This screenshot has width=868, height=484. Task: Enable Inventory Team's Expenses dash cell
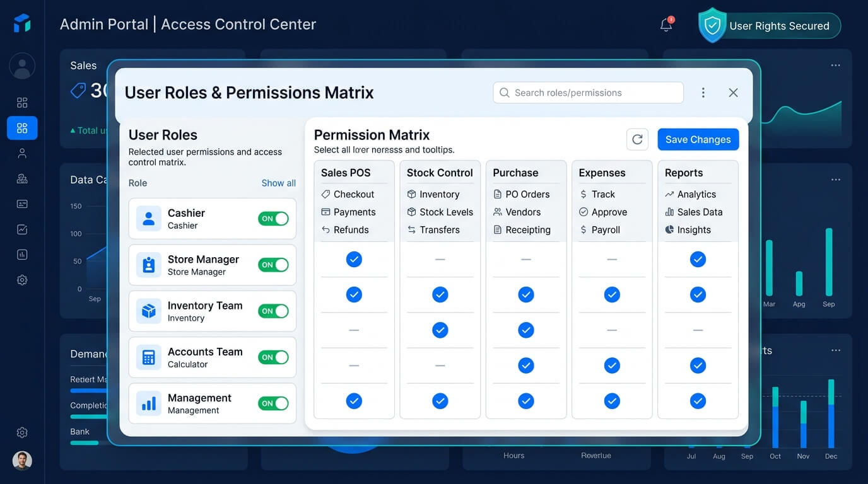pyautogui.click(x=612, y=330)
